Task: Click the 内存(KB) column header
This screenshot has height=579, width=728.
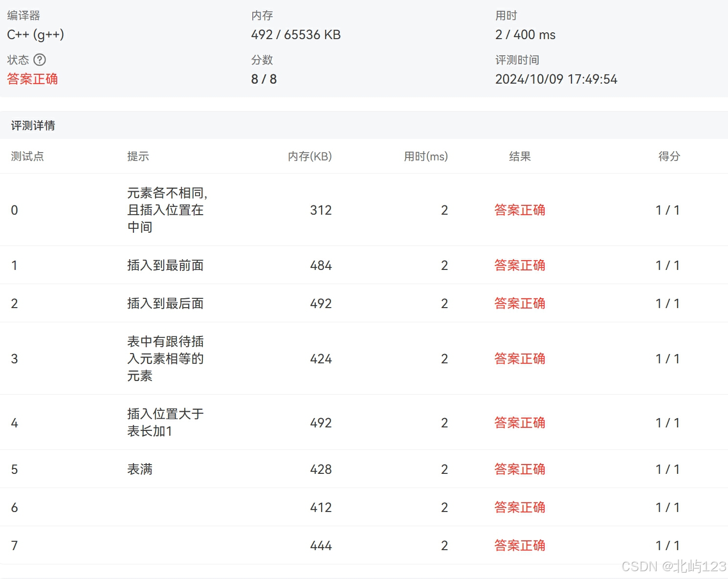Action: coord(309,156)
